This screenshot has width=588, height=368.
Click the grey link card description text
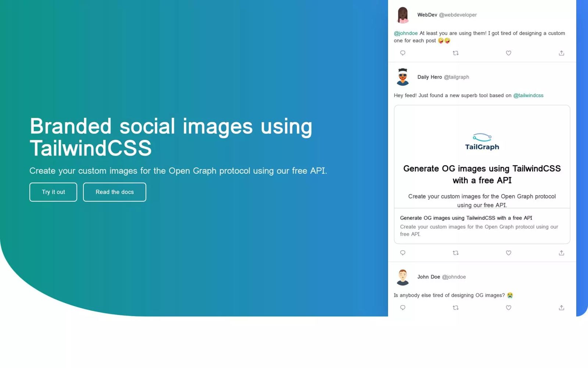(x=479, y=230)
